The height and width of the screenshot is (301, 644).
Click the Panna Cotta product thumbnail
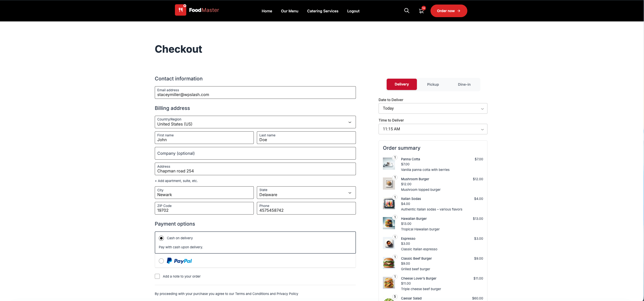pos(389,164)
